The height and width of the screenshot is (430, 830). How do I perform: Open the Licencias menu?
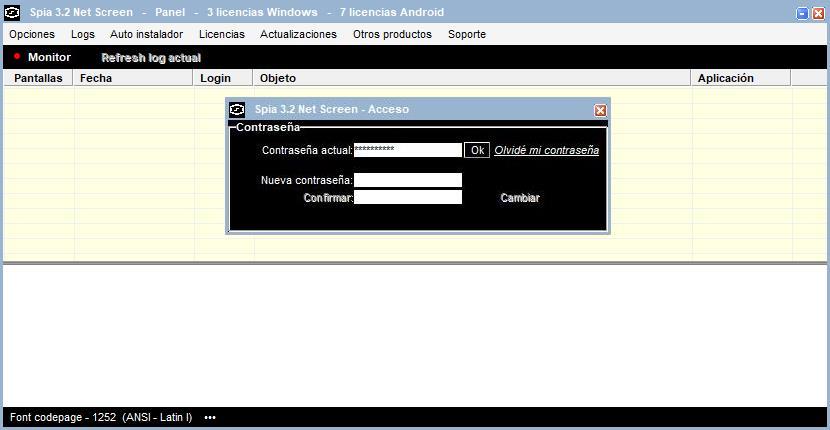[222, 34]
